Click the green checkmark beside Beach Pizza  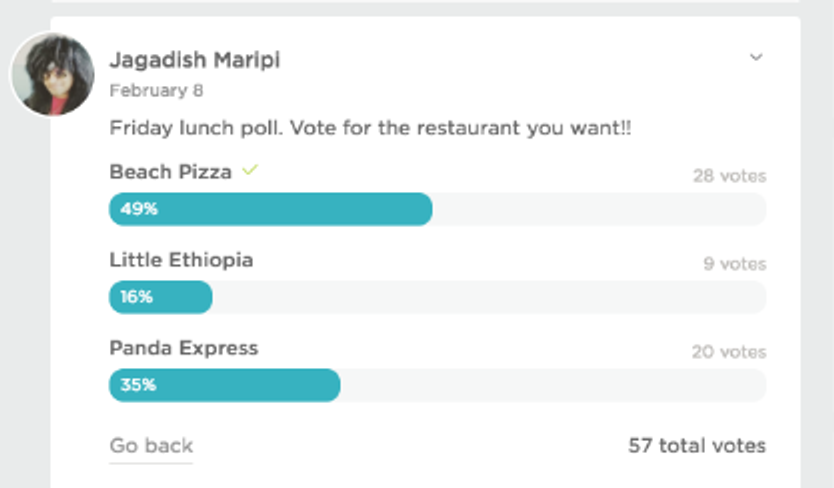point(250,170)
